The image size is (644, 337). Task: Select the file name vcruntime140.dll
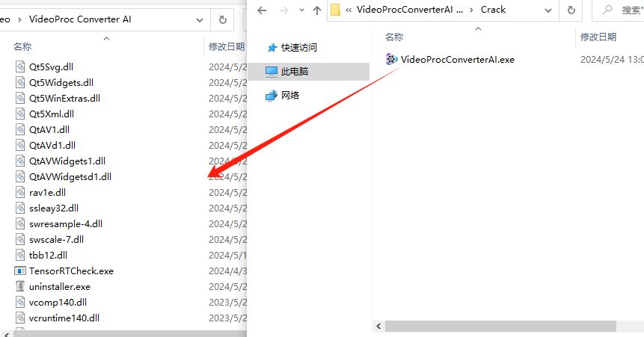pos(64,318)
